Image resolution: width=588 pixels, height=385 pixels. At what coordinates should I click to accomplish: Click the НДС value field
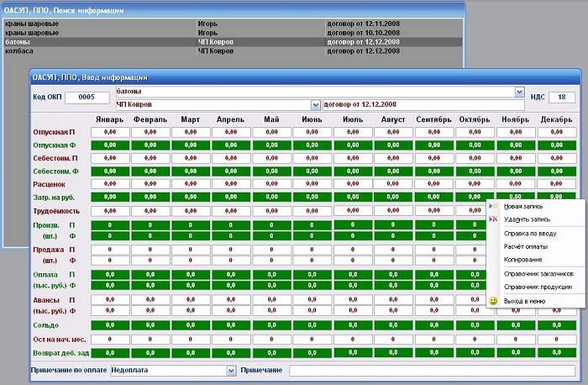561,98
